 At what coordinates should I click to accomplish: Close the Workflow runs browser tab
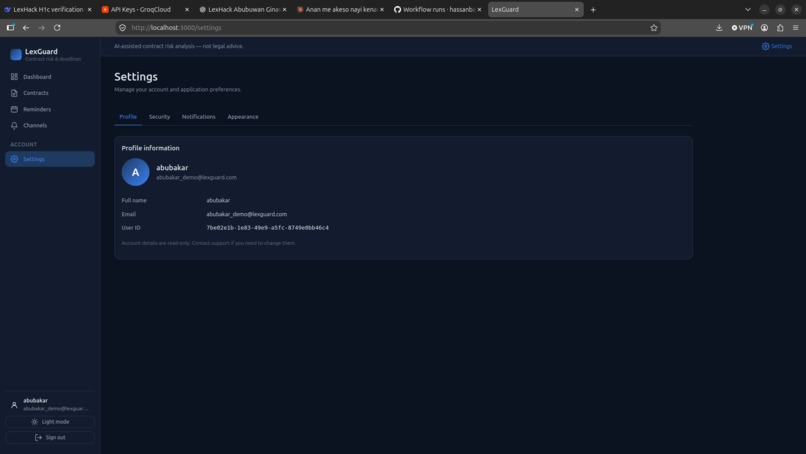(x=479, y=9)
